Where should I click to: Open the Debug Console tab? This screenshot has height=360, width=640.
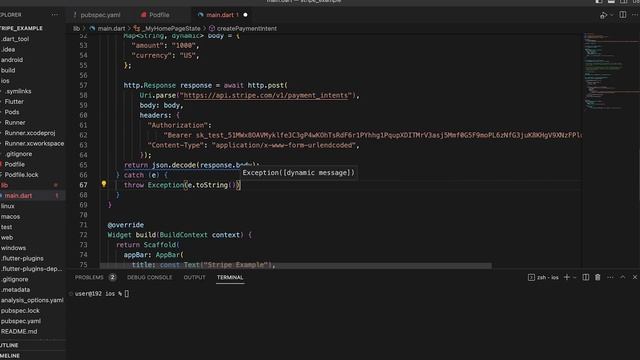pyautogui.click(x=150, y=277)
